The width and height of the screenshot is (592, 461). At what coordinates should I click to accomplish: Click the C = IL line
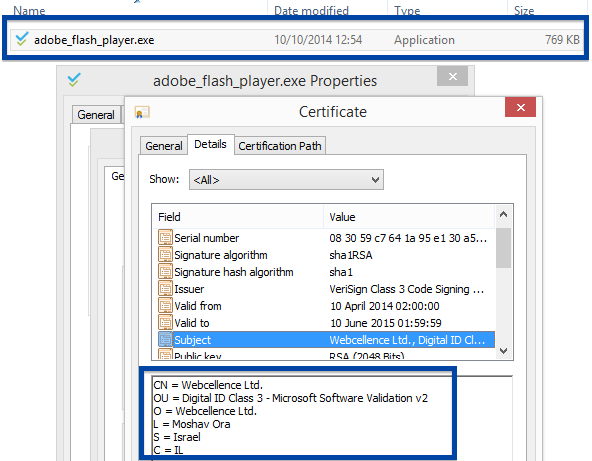tap(168, 450)
